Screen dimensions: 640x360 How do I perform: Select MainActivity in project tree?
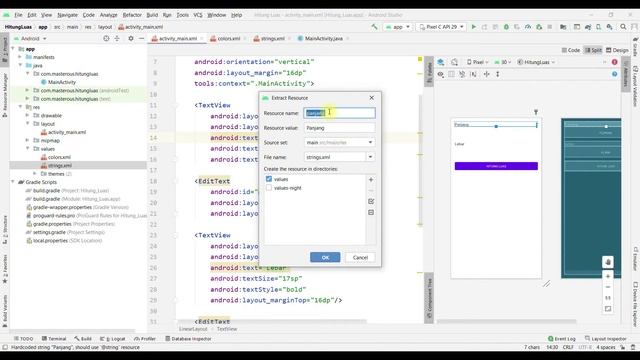tap(62, 82)
